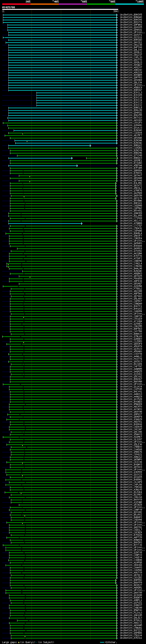Click the UniRef100_Q8R8Q4 label
Viewport: 146px width, 644px height.
(131, 170)
